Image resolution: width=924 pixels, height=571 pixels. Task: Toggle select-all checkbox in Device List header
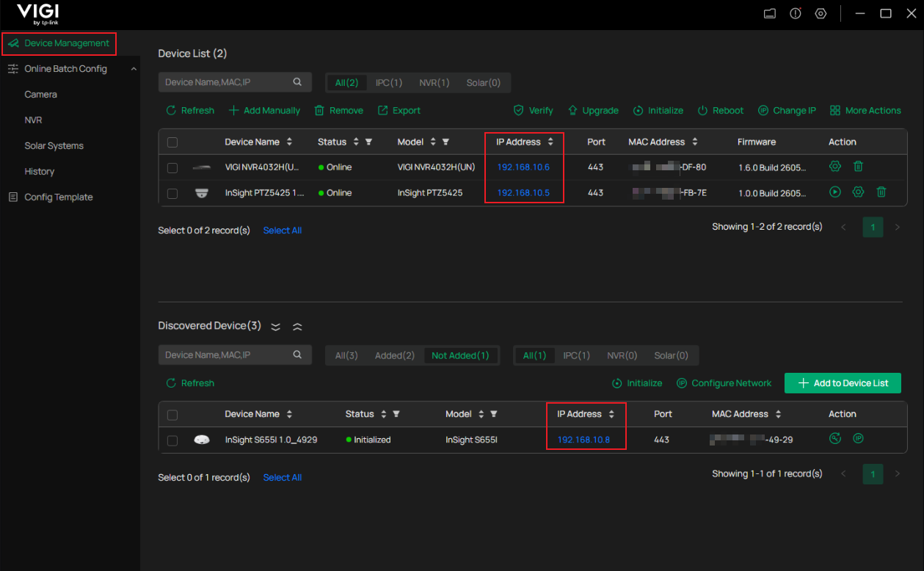[x=172, y=142]
